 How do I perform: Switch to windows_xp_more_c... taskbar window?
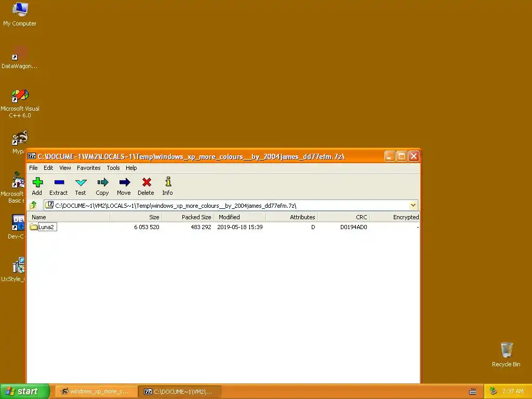tap(96, 392)
